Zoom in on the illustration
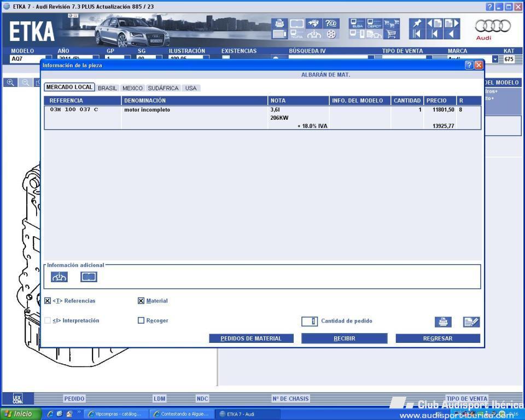This screenshot has height=420, width=525. point(10,83)
